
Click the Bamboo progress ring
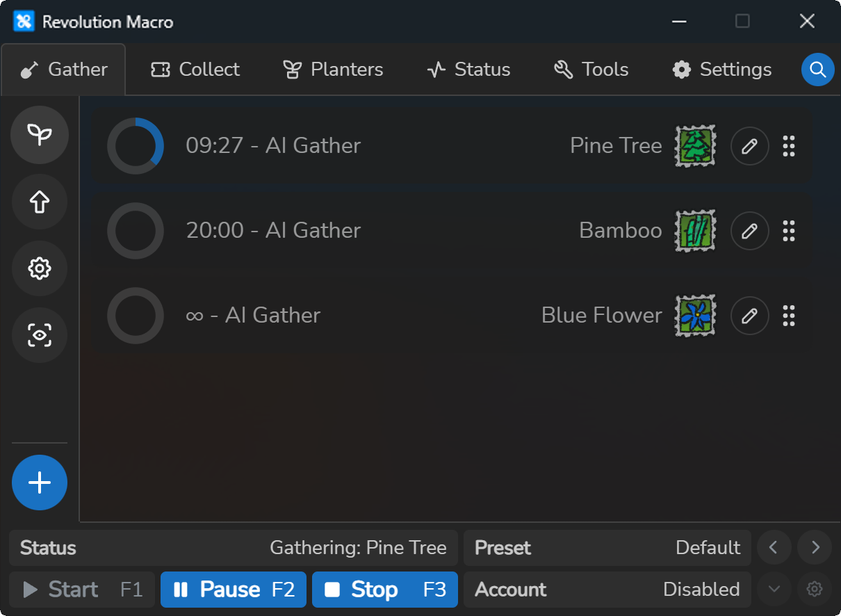pos(136,231)
